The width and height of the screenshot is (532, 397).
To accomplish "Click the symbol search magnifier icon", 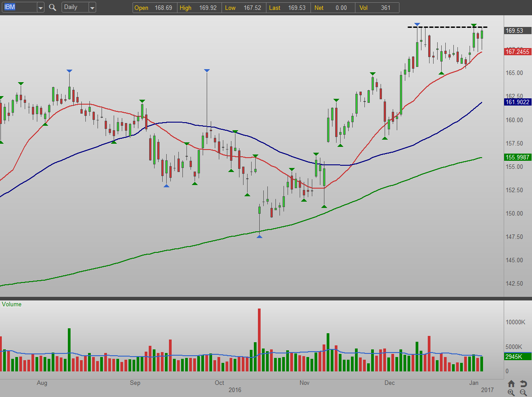I will pos(53,8).
